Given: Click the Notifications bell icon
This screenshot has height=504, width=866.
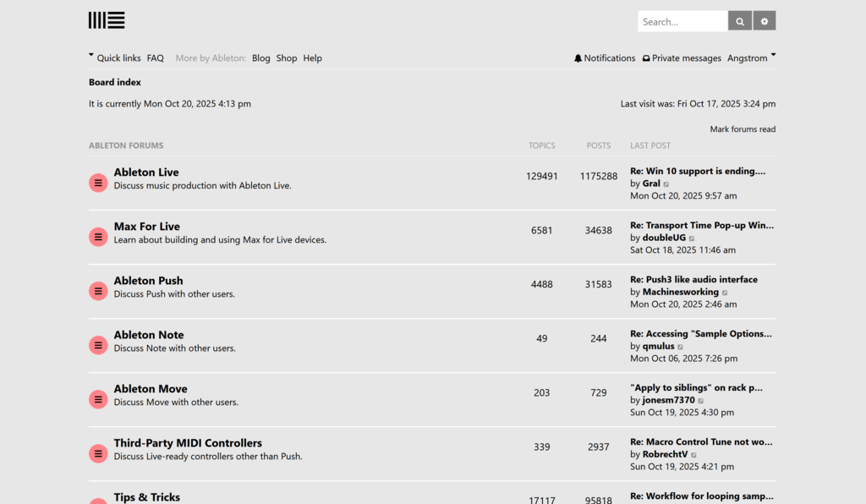Looking at the screenshot, I should pyautogui.click(x=578, y=58).
